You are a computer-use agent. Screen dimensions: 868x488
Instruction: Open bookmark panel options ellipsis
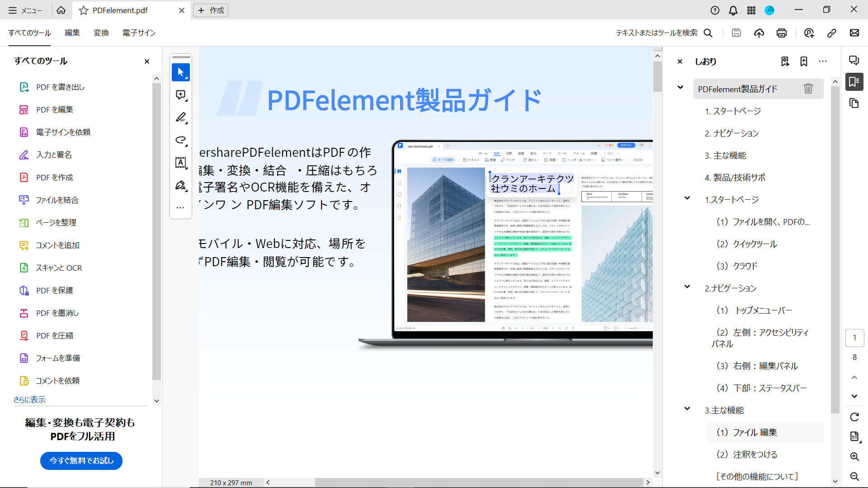coord(823,61)
